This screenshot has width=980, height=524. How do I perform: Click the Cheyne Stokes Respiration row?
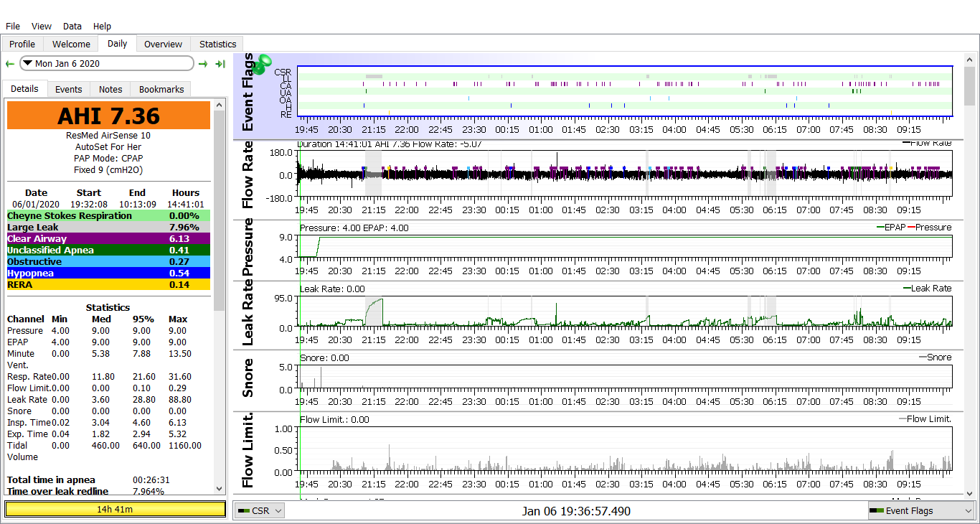[x=108, y=215]
